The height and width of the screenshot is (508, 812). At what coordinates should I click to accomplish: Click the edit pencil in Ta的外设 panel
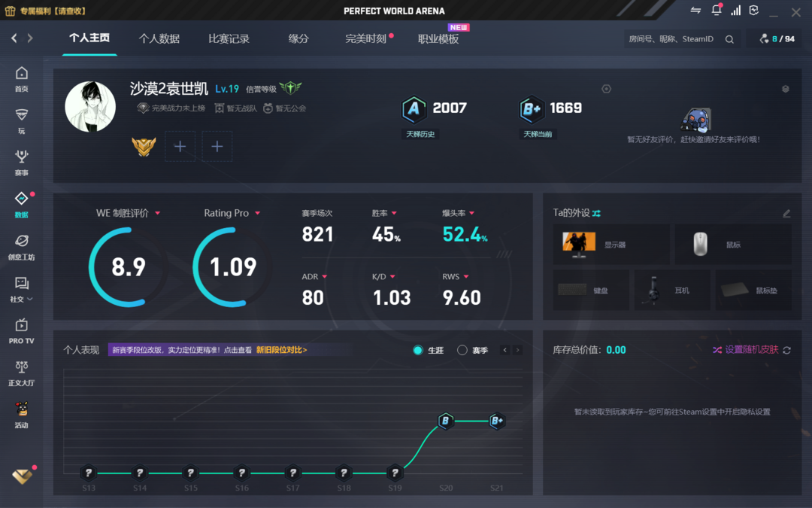(786, 214)
